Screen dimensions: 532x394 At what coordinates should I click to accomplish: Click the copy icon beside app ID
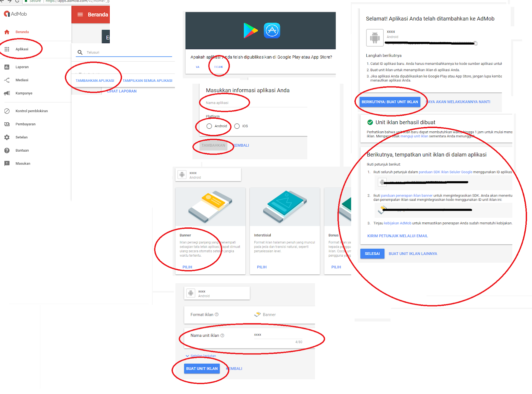pos(475,43)
